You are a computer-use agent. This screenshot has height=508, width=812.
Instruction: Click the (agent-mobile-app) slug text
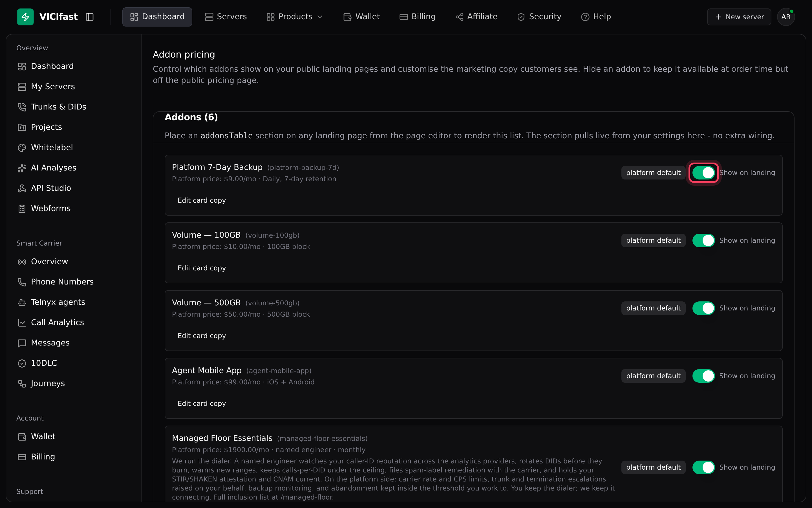tap(279, 371)
